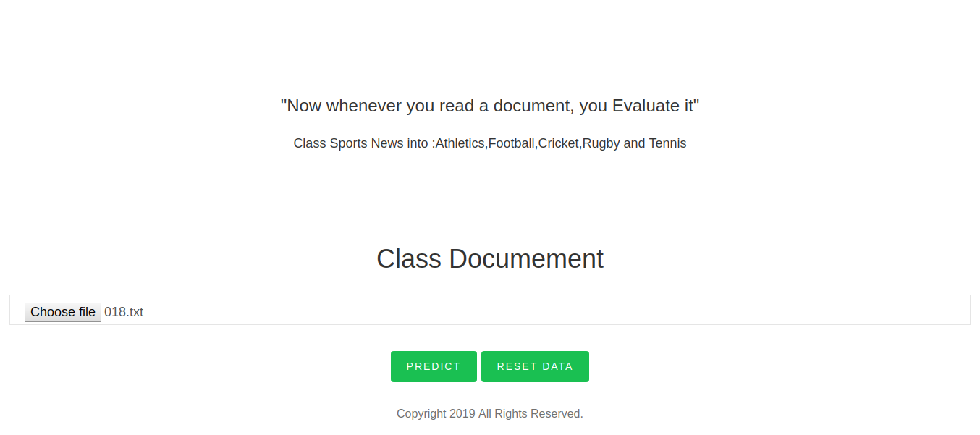Click the RESET DATA button
Image resolution: width=980 pixels, height=435 pixels.
coord(535,366)
